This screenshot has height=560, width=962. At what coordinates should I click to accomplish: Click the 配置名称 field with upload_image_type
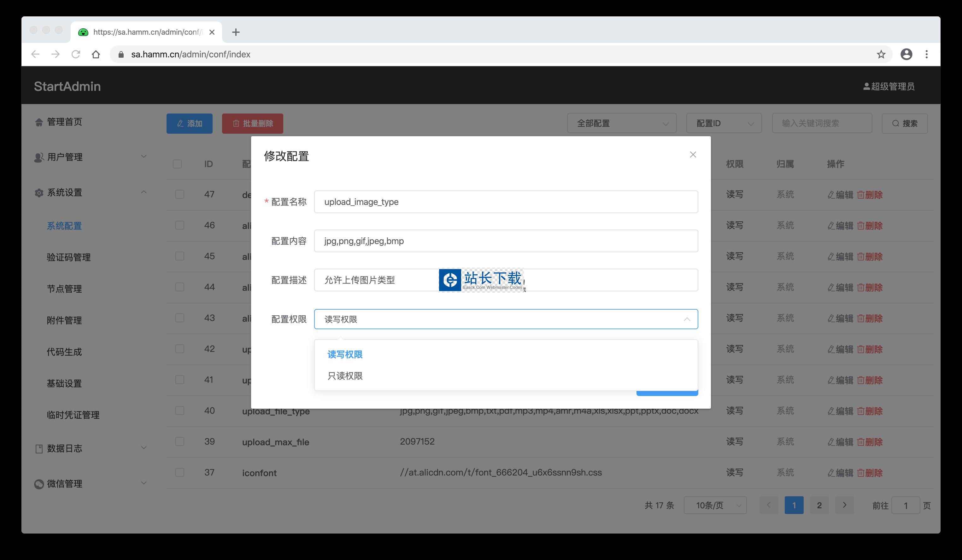506,201
